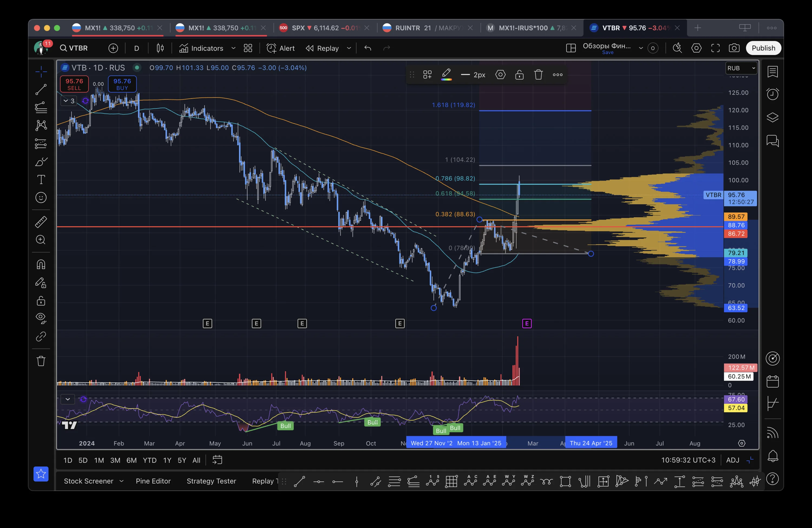812x528 pixels.
Task: Toggle magnet mode
Action: click(41, 265)
